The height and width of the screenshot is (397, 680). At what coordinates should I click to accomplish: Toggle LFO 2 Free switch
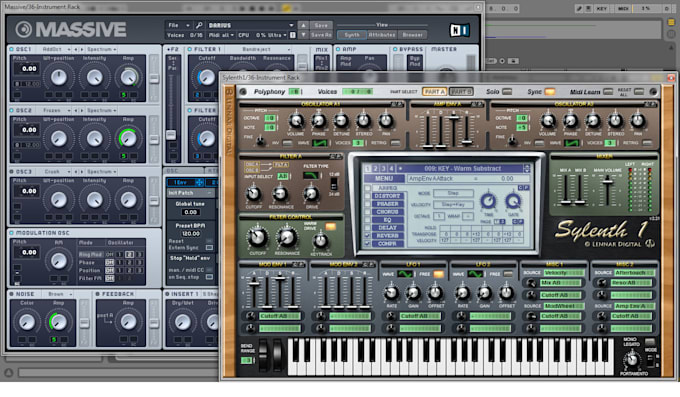[508, 274]
